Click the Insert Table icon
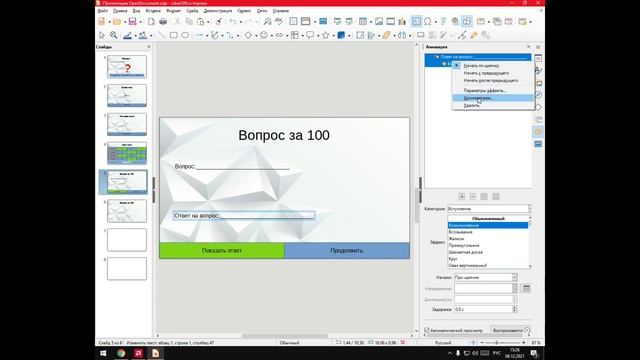Viewport: 640px width, 360px height. [x=362, y=22]
